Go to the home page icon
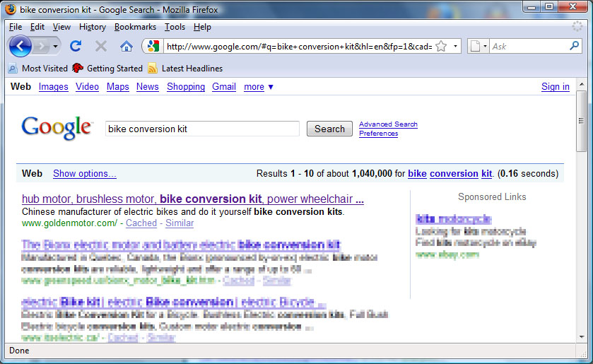593x364 pixels. pos(127,47)
